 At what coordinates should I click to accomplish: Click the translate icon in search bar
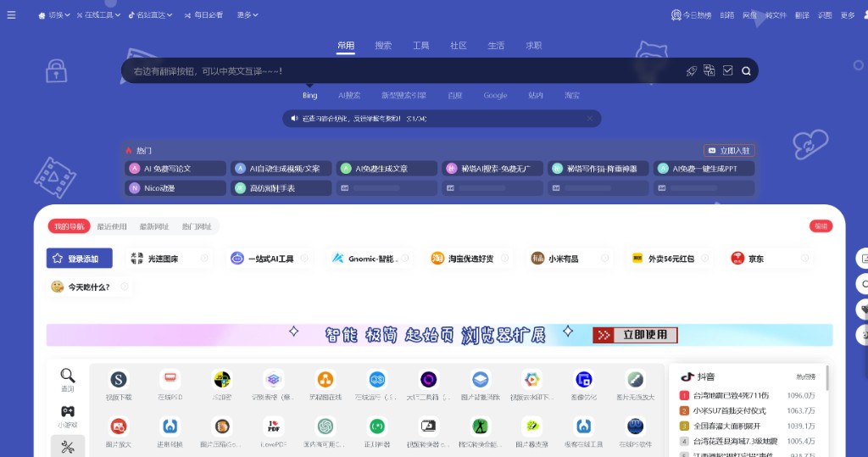[709, 70]
